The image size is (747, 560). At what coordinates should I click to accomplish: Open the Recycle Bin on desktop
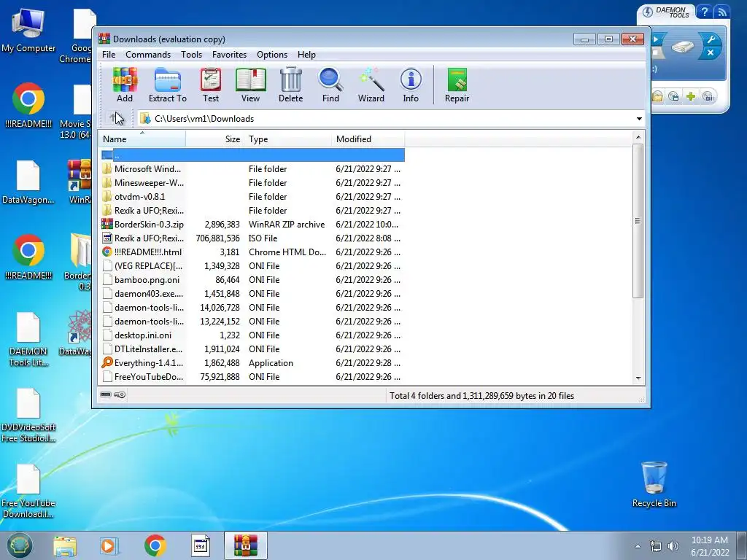[654, 484]
